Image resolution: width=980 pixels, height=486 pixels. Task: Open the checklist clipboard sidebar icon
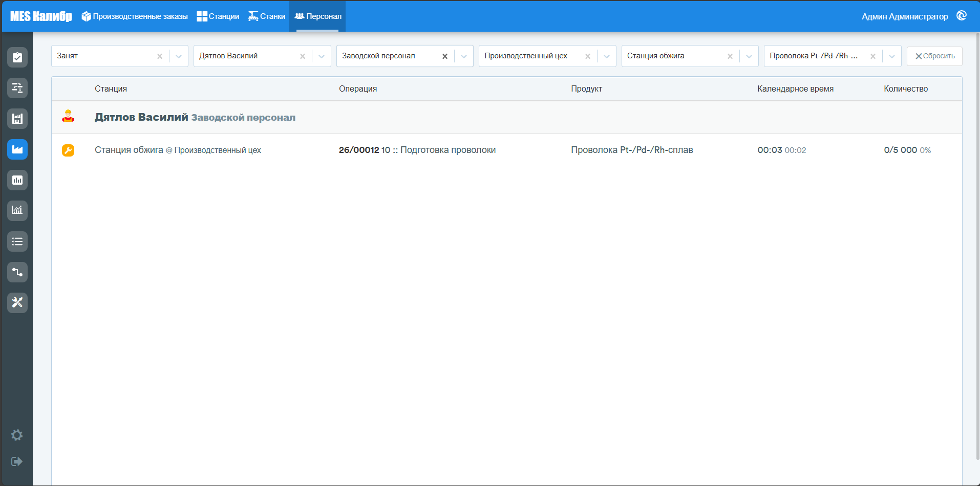tap(17, 57)
